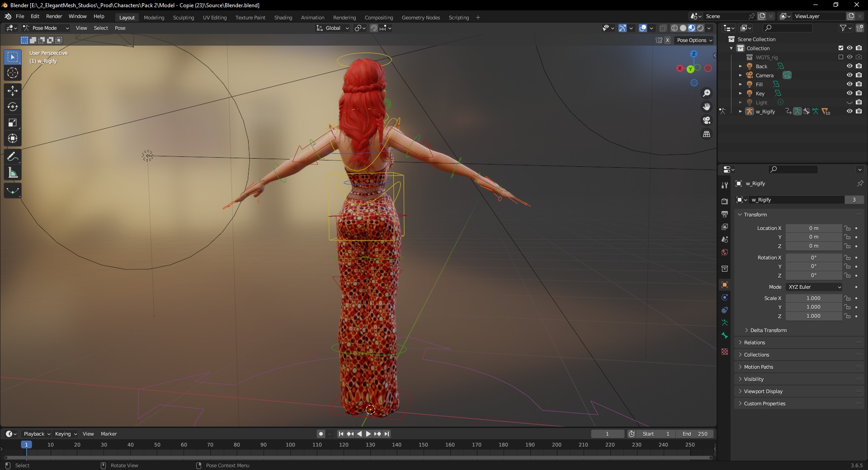This screenshot has width=868, height=470.
Task: Click the Scale X value field
Action: click(813, 298)
